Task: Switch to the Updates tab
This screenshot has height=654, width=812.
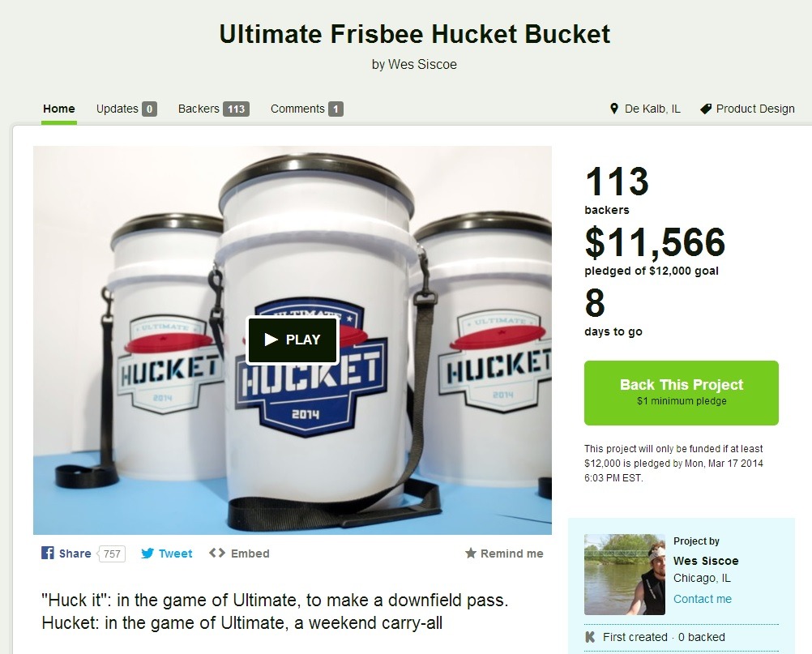Action: [x=126, y=109]
